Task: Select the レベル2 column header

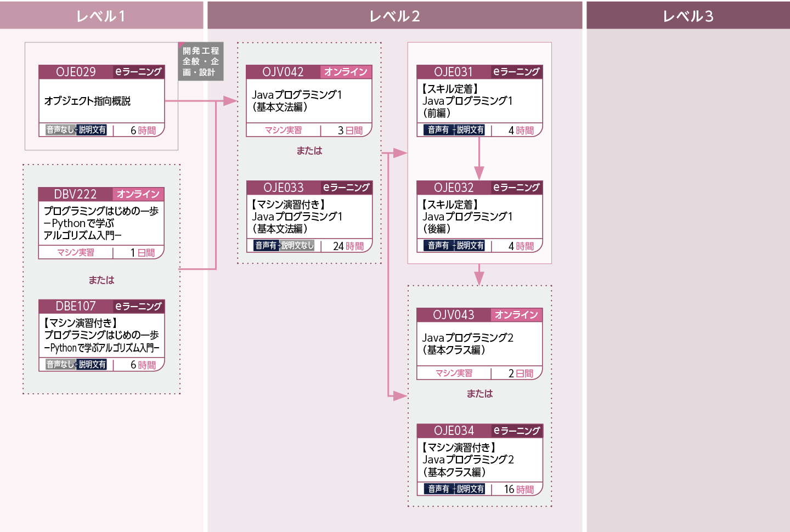Action: (394, 15)
